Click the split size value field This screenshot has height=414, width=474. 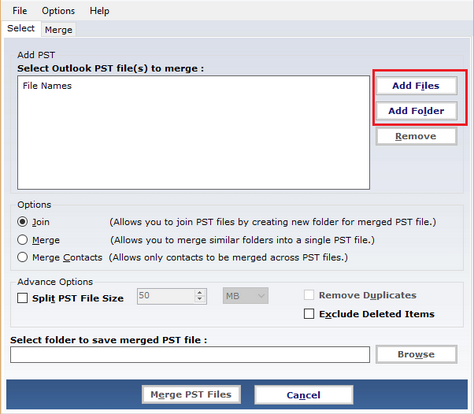pos(166,296)
